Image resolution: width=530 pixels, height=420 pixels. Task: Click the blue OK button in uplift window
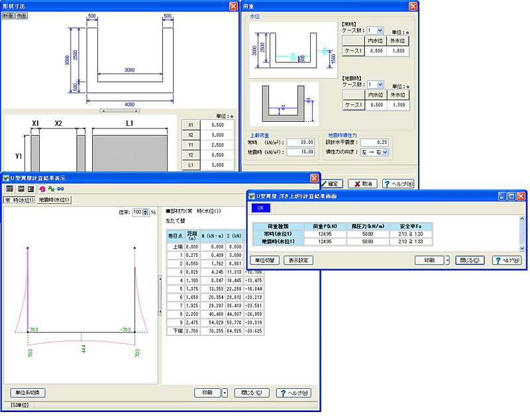click(x=260, y=208)
